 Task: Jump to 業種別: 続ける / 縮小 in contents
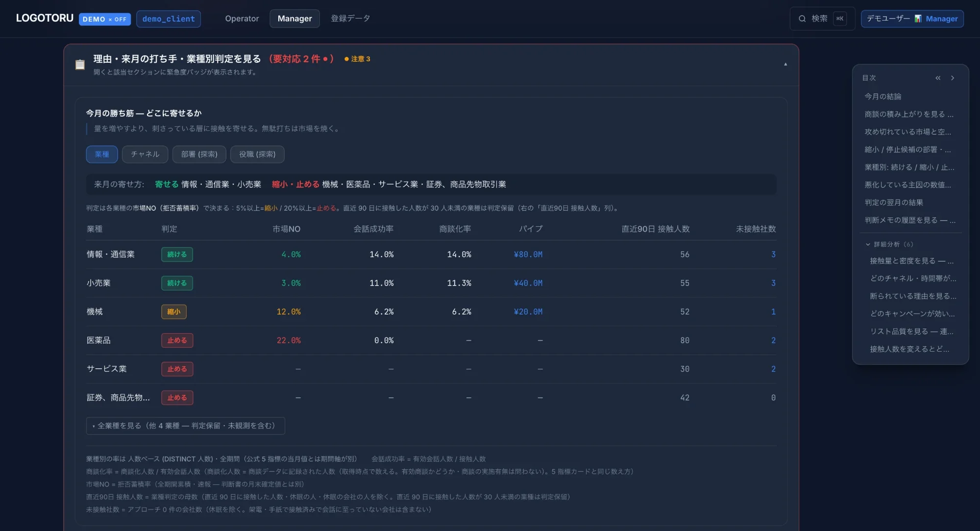click(909, 167)
